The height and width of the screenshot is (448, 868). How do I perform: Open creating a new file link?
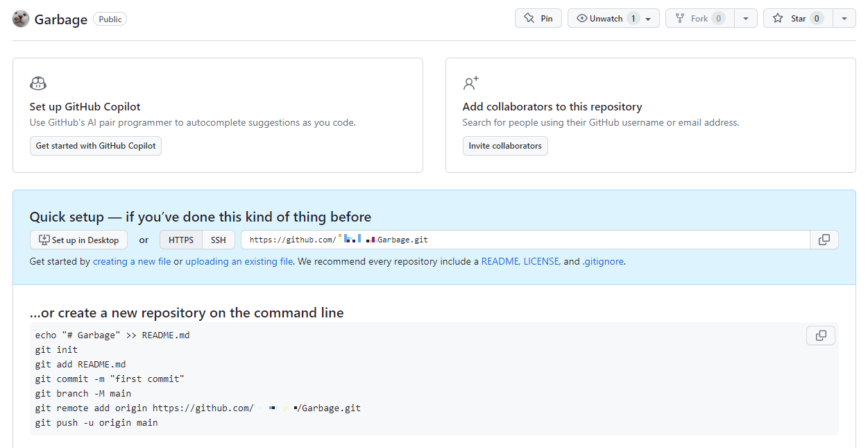click(x=132, y=262)
